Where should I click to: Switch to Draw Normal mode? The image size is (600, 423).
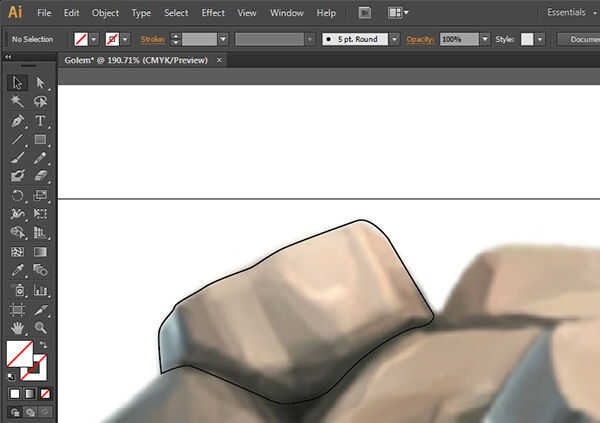[x=15, y=412]
